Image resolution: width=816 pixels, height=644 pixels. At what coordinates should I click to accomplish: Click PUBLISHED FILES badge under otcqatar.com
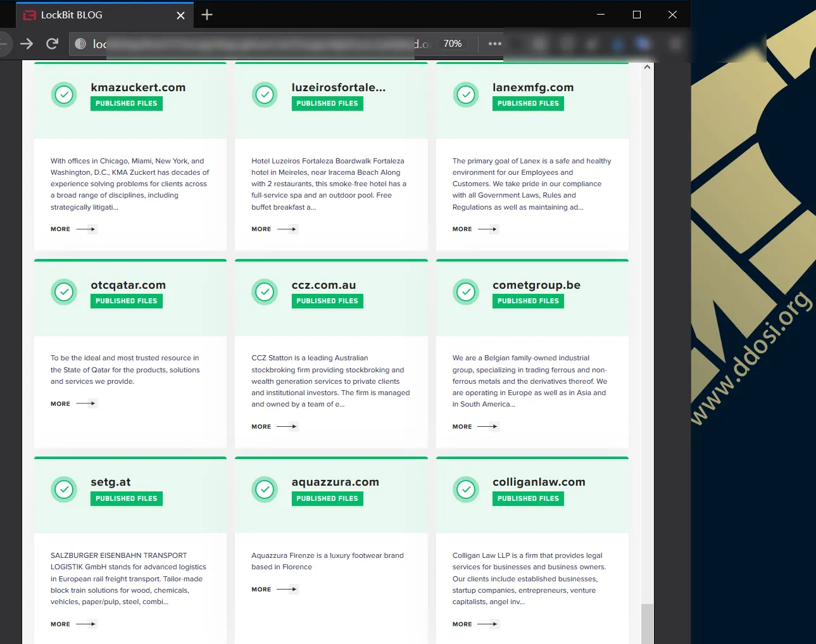pyautogui.click(x=127, y=301)
